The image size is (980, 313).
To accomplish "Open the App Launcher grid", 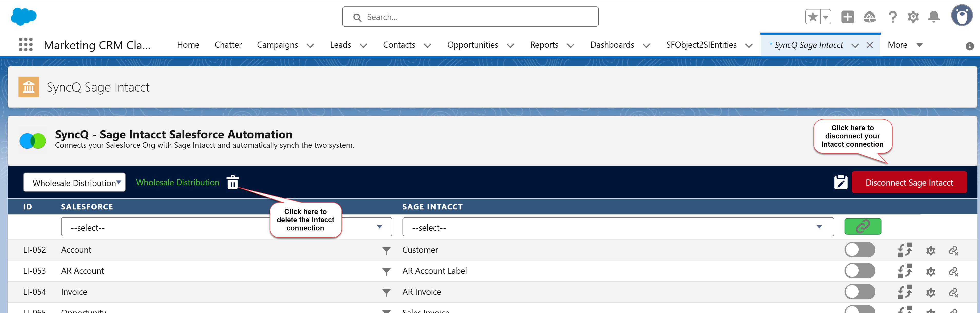I will [x=25, y=45].
